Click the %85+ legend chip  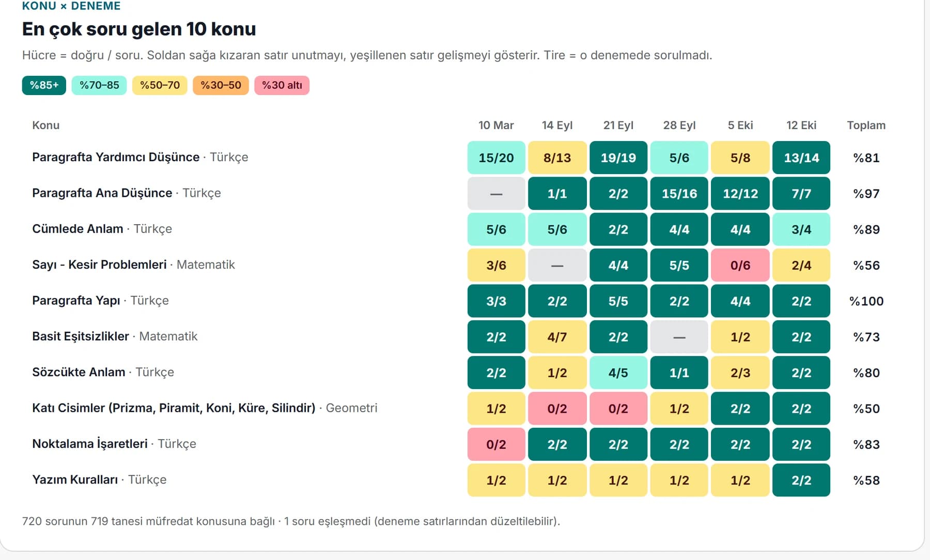click(x=44, y=85)
